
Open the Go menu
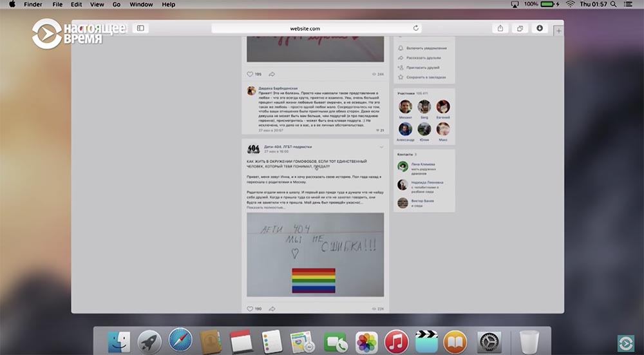[117, 5]
